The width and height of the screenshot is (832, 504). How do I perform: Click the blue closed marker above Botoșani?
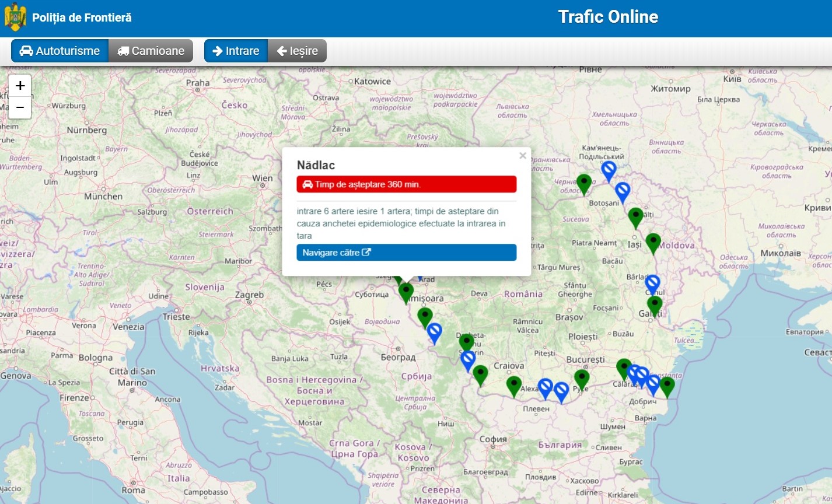pos(623,191)
